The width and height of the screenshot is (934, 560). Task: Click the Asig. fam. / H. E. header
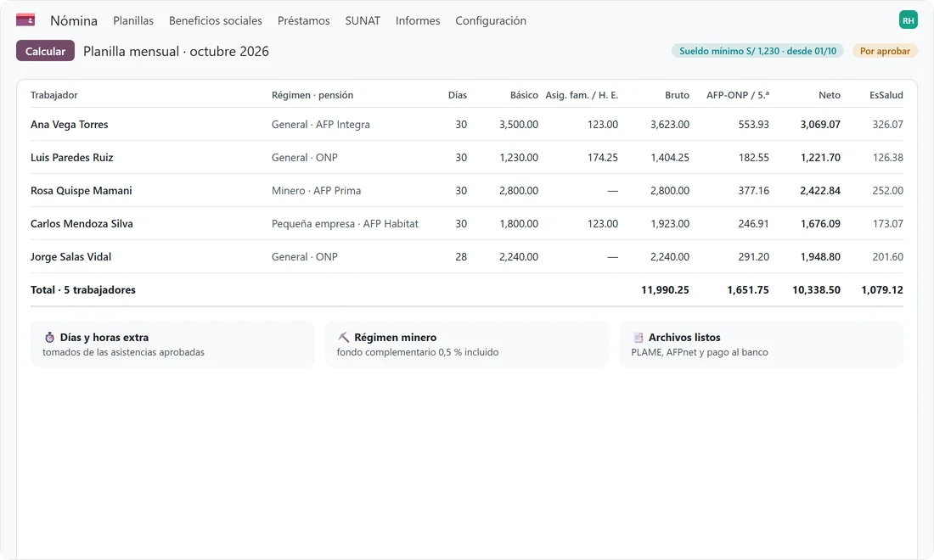coord(582,95)
